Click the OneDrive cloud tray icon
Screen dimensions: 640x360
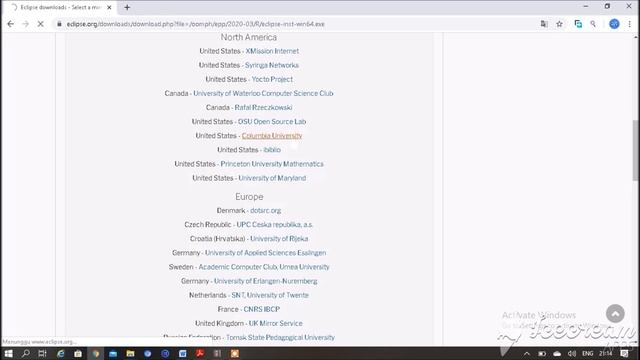tap(557, 353)
